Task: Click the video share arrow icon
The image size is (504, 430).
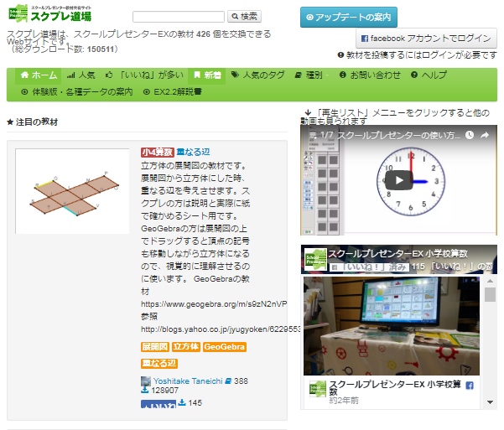Action: [485, 135]
